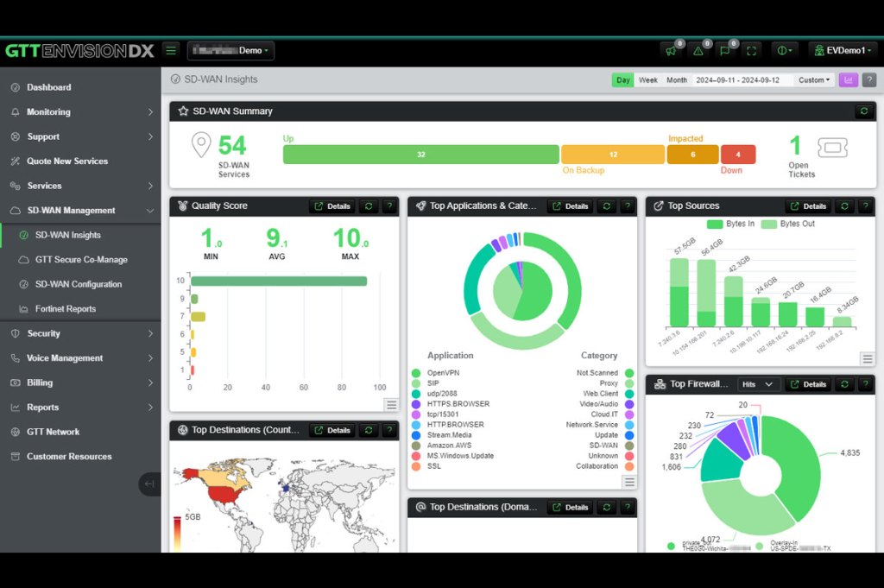Open help for Top Destinations (Country) widget
884x588 pixels.
coord(389,430)
